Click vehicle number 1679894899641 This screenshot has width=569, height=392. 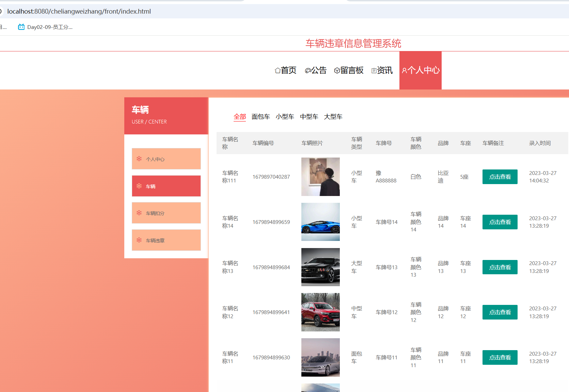(271, 312)
